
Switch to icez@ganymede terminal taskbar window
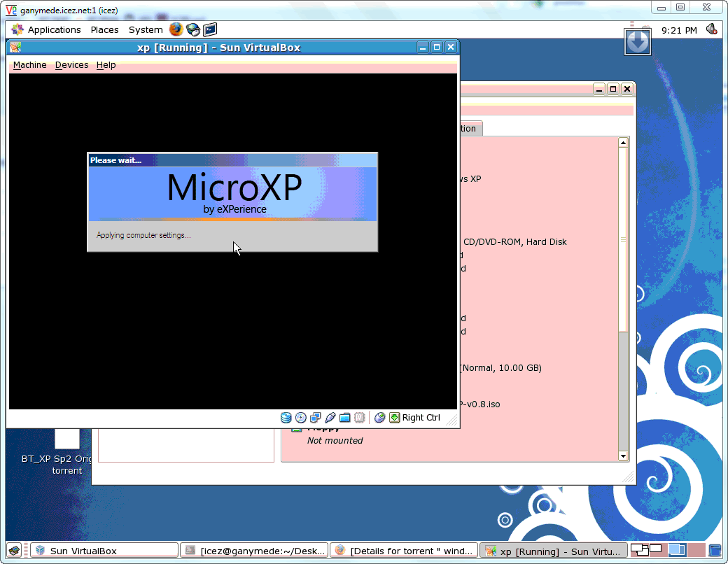coord(254,551)
